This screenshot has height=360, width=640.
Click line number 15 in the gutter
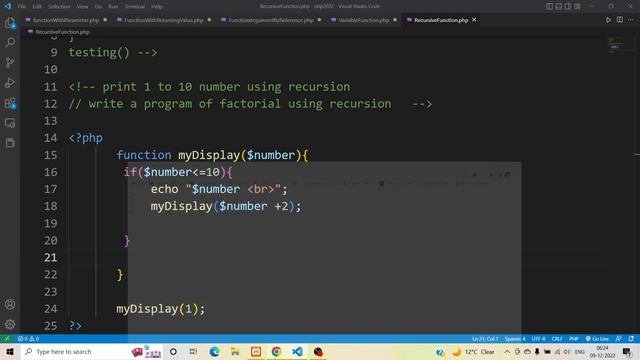click(x=51, y=155)
